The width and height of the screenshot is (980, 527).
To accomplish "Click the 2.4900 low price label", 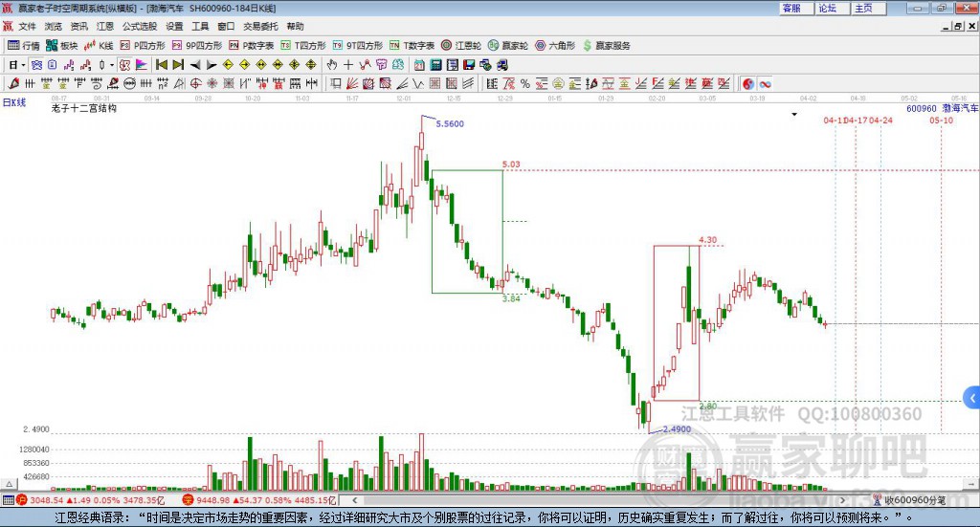I will pos(677,429).
